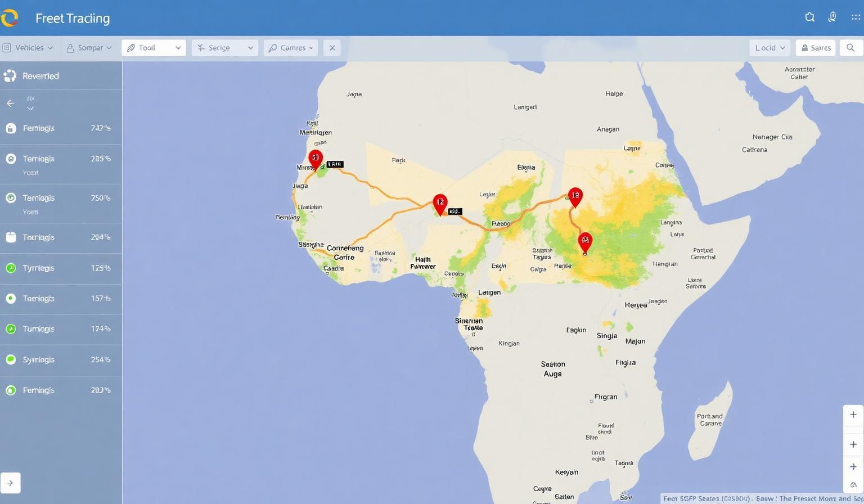Screen dimensions: 864x504
Task: Open the Camres dropdown
Action: 291,48
